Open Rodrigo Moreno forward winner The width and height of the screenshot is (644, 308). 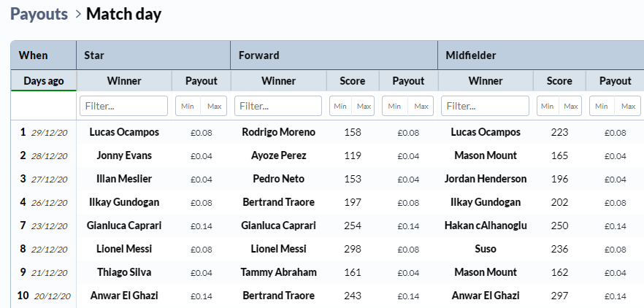[x=278, y=132]
